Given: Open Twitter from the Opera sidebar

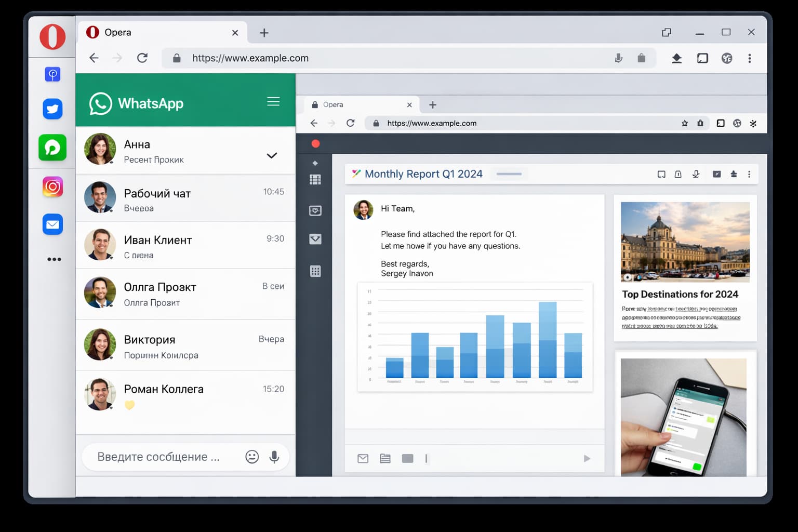Looking at the screenshot, I should click(52, 109).
